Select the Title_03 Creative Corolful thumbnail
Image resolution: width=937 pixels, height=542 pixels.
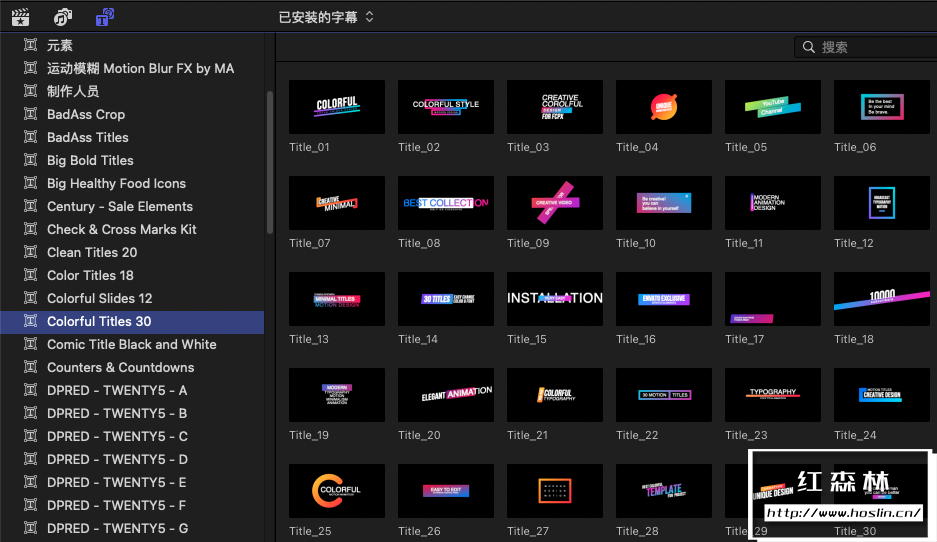point(555,107)
